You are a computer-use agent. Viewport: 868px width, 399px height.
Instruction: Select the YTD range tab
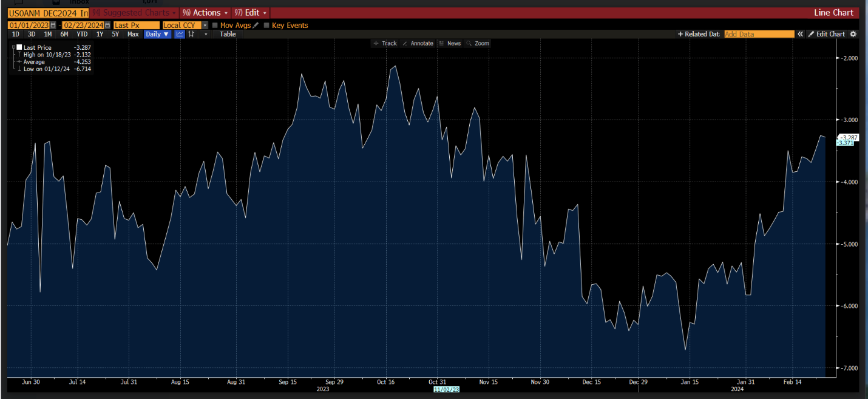(x=82, y=34)
